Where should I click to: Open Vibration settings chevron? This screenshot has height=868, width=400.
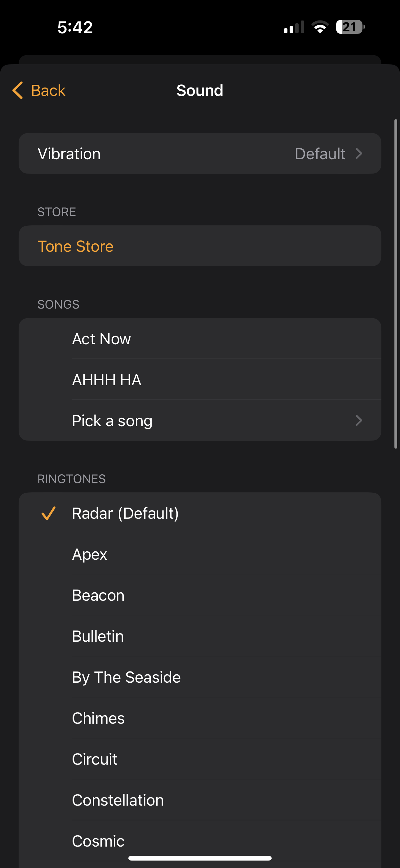pyautogui.click(x=359, y=154)
